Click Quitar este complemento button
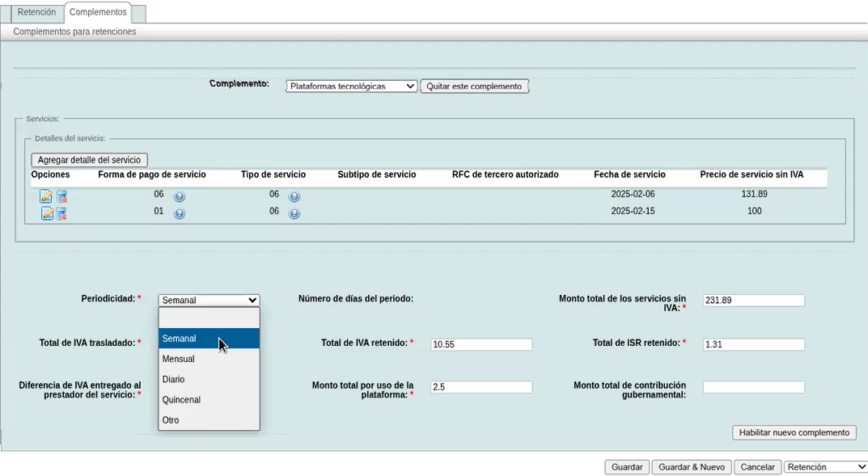 tap(474, 86)
